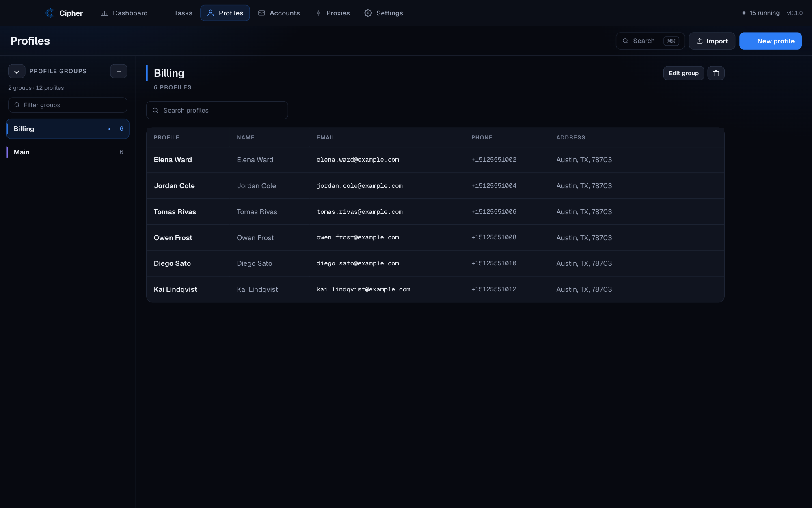
Task: Click phone number +15125551002
Action: (x=494, y=160)
